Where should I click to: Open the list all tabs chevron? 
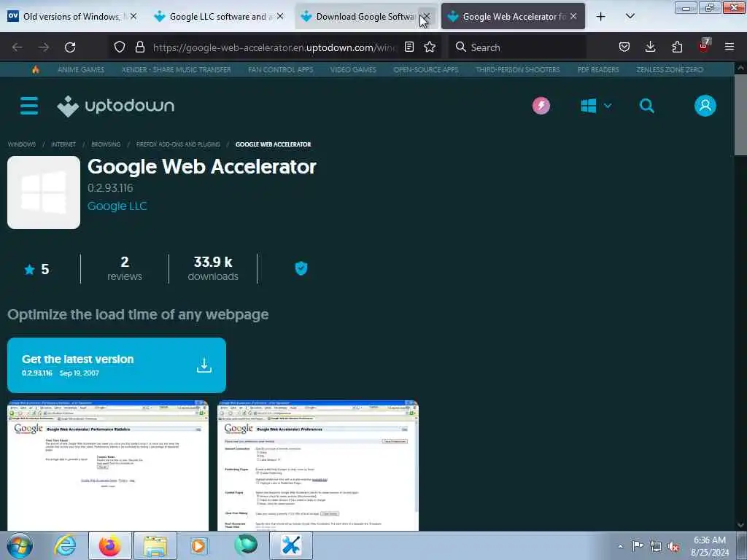pyautogui.click(x=630, y=16)
